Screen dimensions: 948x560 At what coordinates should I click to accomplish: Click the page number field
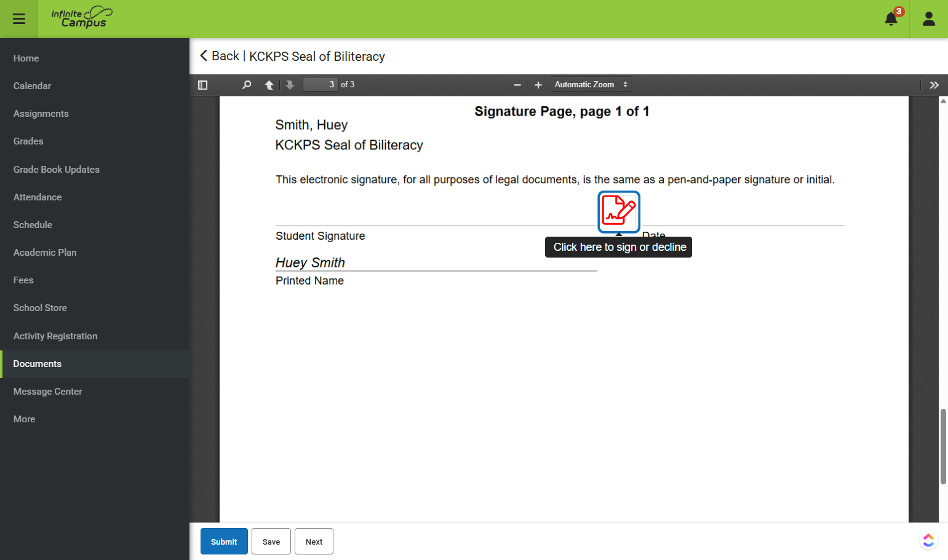point(321,85)
